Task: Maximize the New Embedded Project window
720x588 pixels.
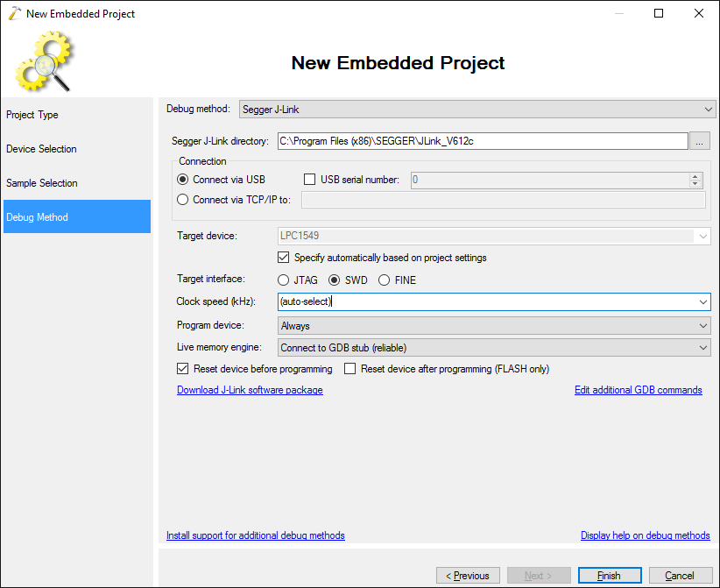Action: pyautogui.click(x=659, y=13)
